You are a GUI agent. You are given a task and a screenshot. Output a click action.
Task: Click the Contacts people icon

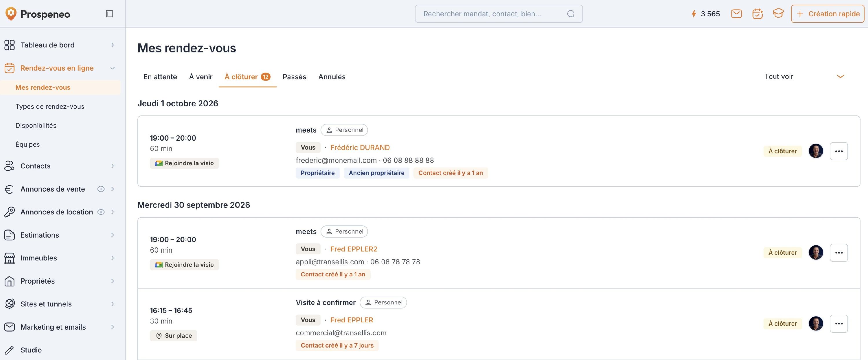10,166
